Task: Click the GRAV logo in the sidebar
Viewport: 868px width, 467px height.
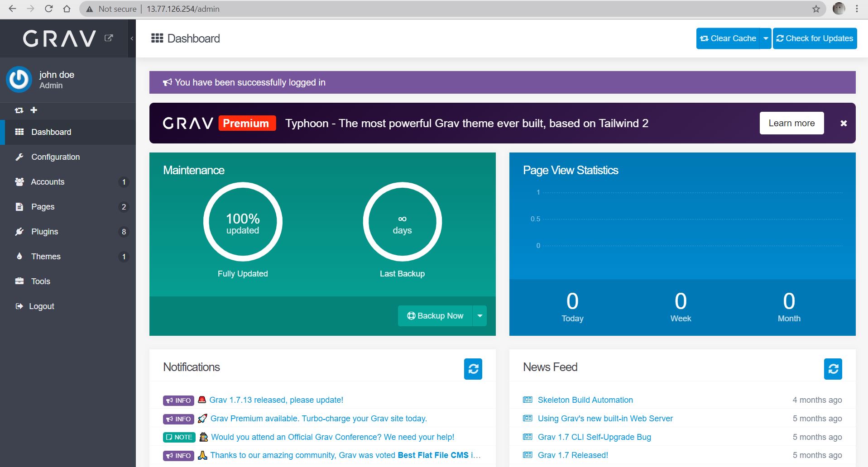Action: 60,38
